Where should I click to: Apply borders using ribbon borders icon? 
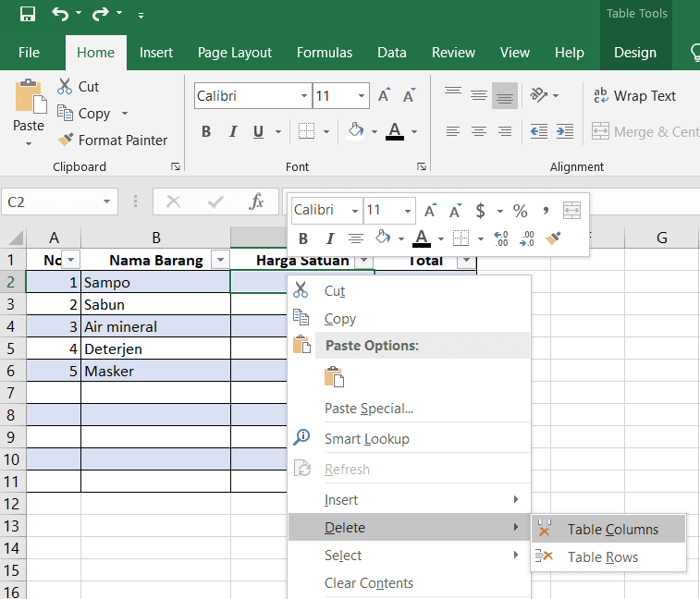tap(306, 131)
